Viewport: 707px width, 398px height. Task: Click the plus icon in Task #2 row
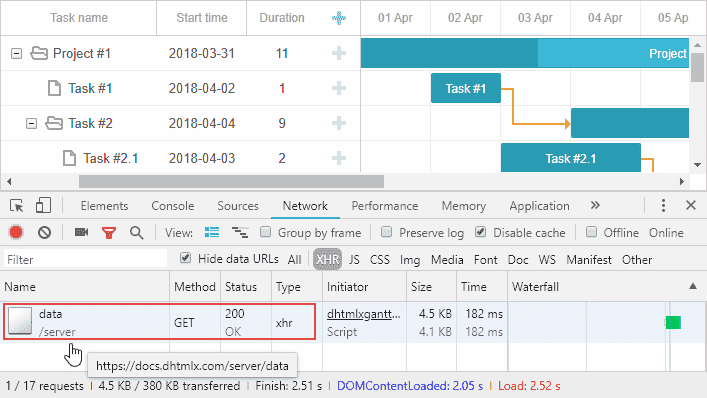pos(339,123)
